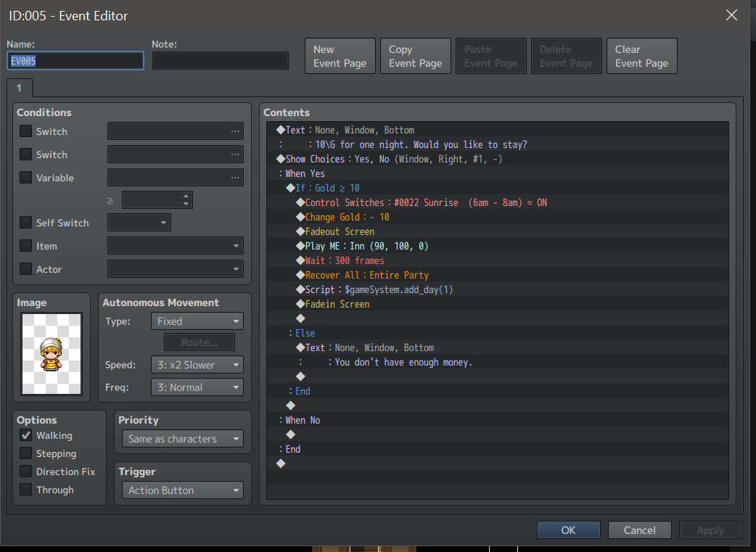Select the '10\G for one night' text line

pos(498,144)
